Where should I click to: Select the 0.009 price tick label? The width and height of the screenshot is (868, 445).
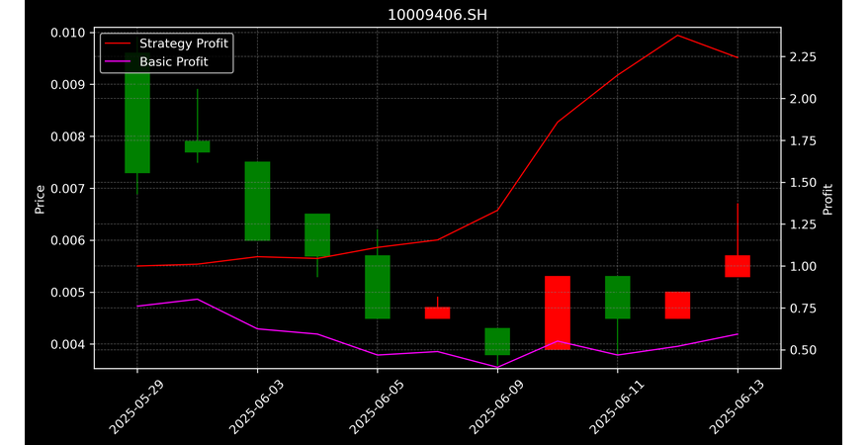(x=68, y=85)
